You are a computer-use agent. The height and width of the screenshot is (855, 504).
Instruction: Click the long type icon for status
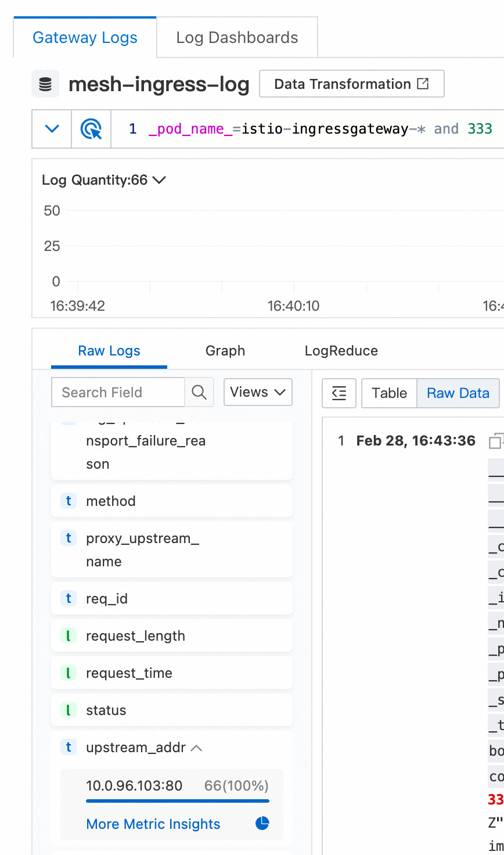[69, 710]
